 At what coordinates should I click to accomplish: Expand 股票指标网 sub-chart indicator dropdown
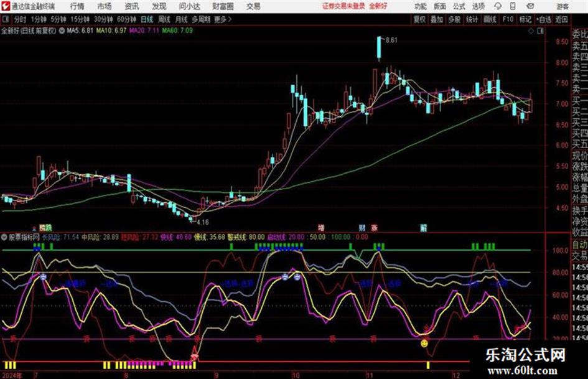4,237
